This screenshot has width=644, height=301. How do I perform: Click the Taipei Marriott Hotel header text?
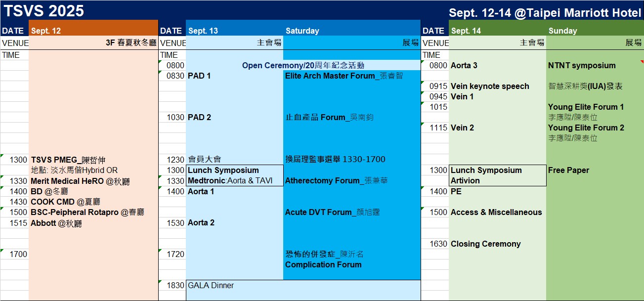pyautogui.click(x=545, y=13)
